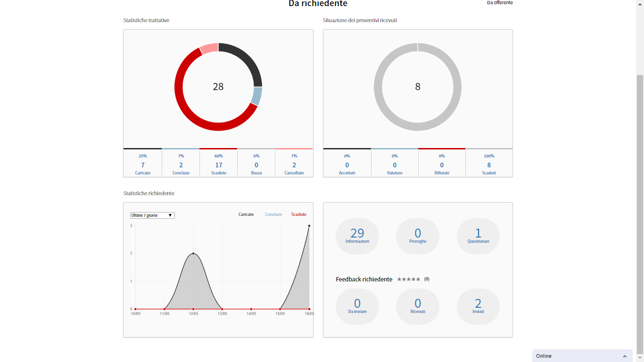
Task: Open the Questionari counter bubble
Action: pyautogui.click(x=478, y=236)
